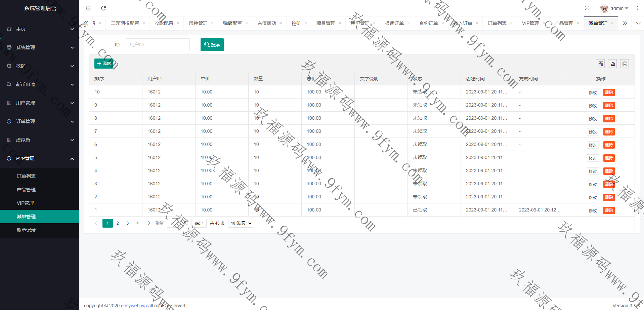Viewport: 644px width, 310px height.
Task: Select 派单记录 in the sidebar
Action: (x=26, y=230)
